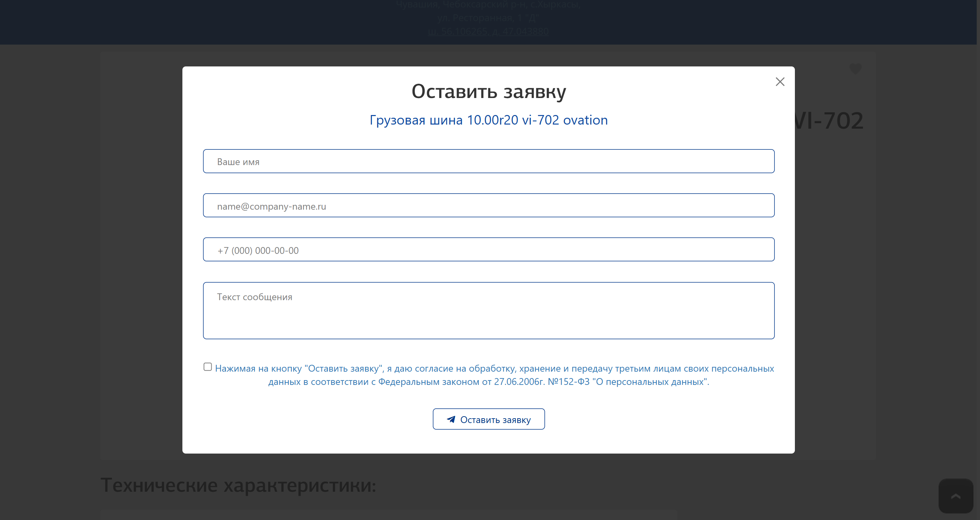Click the modal heading 'Оставить заявку'
The width and height of the screenshot is (980, 520).
[x=489, y=92]
